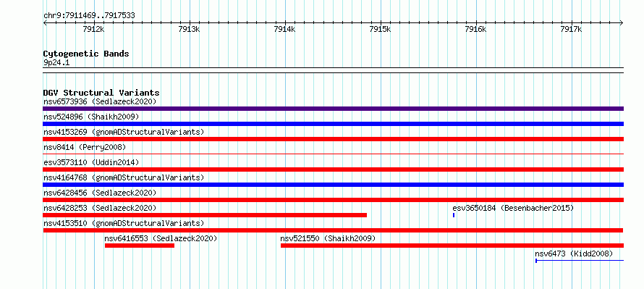The height and width of the screenshot is (289, 644).
Task: Click the 7912k ruler tick label
Action: [x=93, y=30]
